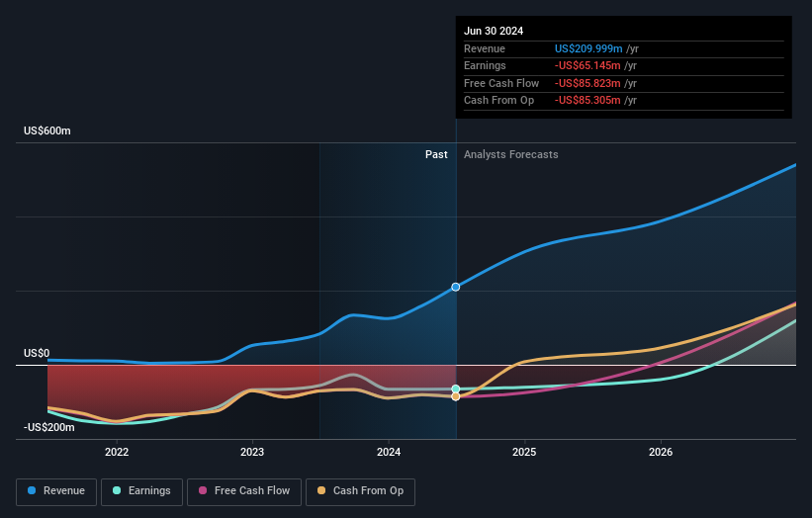The width and height of the screenshot is (812, 518).
Task: Toggle the Earnings legend button
Action: [x=141, y=491]
